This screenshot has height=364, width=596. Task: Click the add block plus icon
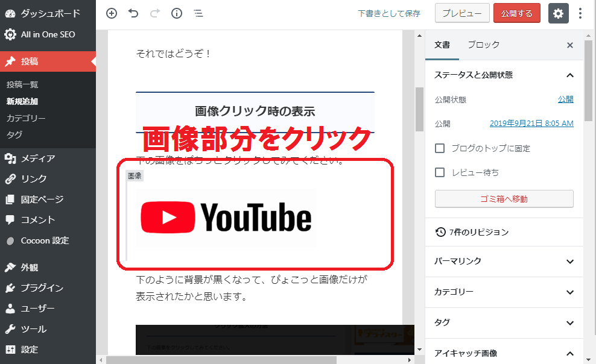coord(112,14)
